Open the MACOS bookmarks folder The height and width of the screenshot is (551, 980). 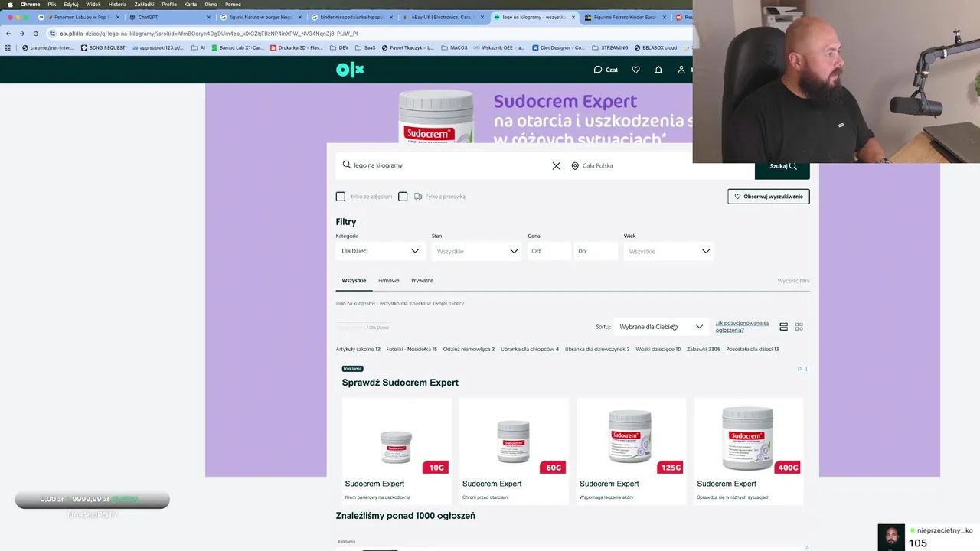tap(453, 47)
